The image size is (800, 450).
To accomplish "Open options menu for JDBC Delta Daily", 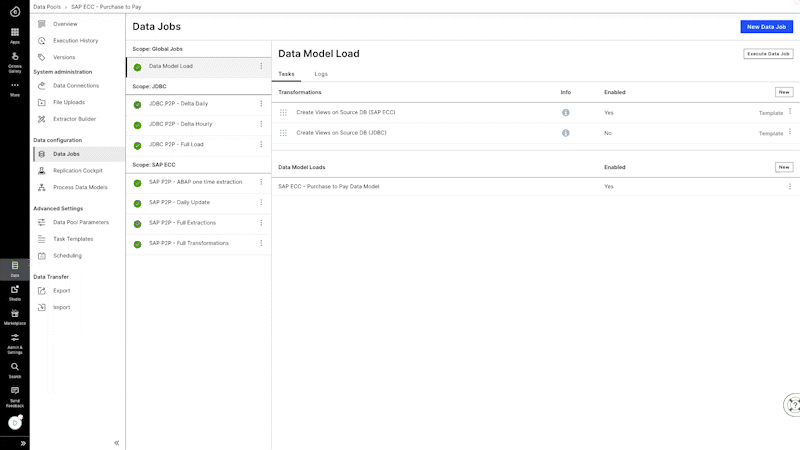I will point(261,104).
